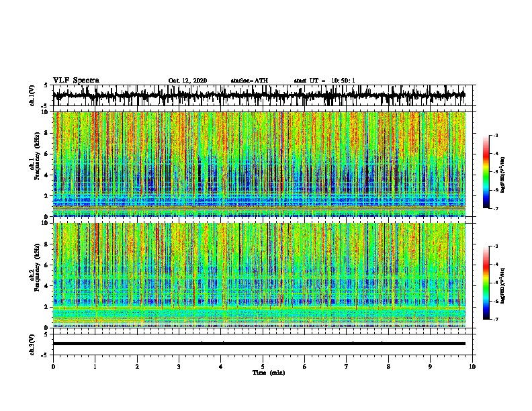This screenshot has height=411, width=532.
Task: Click the '-3' label on upper colorbar
Action: pos(496,135)
